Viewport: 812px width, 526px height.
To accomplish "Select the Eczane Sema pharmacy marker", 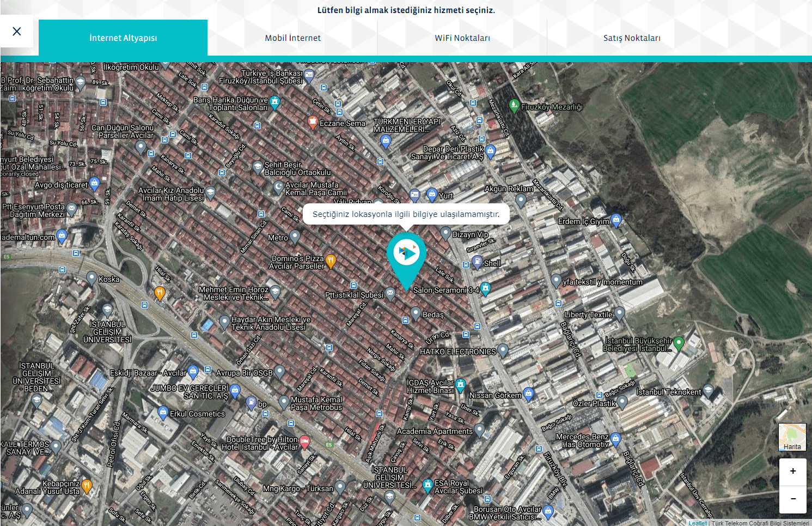I will [x=313, y=122].
